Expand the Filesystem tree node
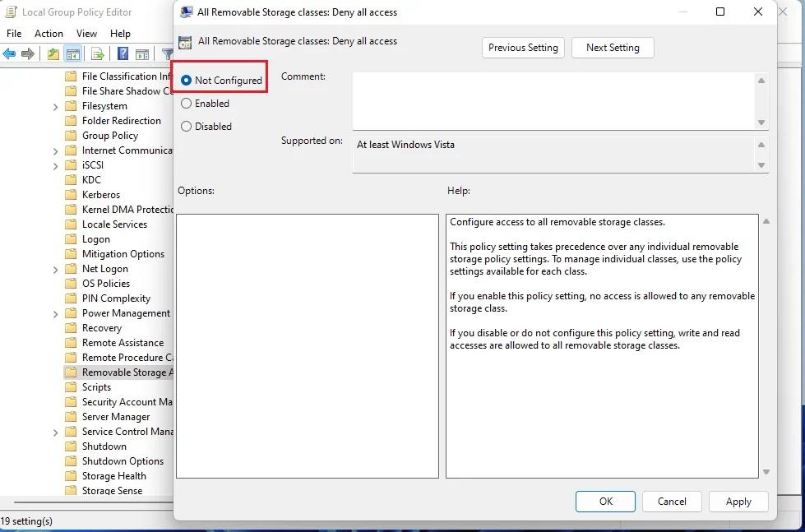 [55, 107]
